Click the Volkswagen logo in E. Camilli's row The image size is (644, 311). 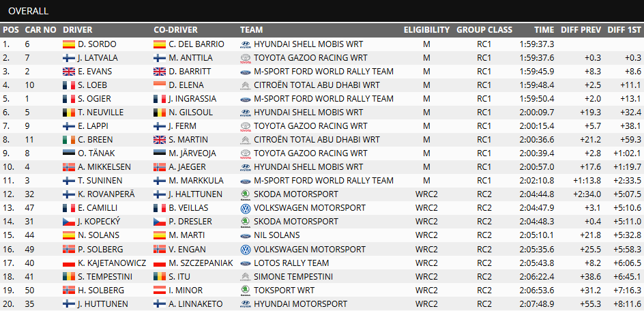(x=246, y=208)
